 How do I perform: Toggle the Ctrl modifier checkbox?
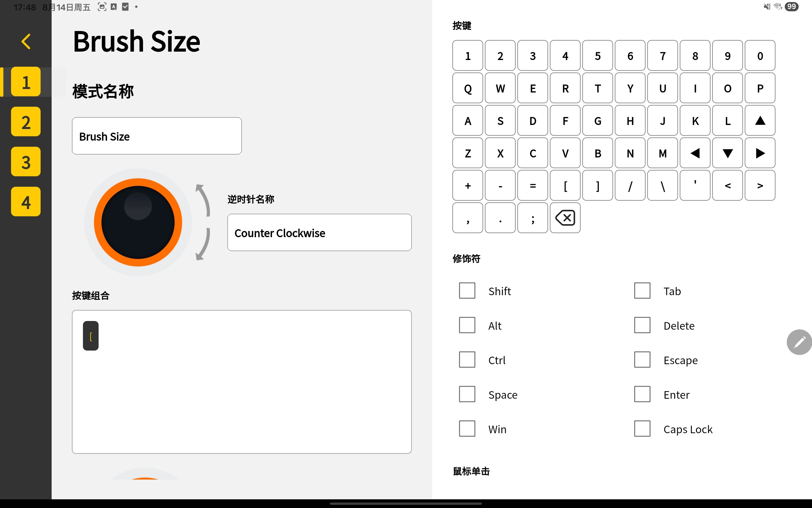(467, 360)
